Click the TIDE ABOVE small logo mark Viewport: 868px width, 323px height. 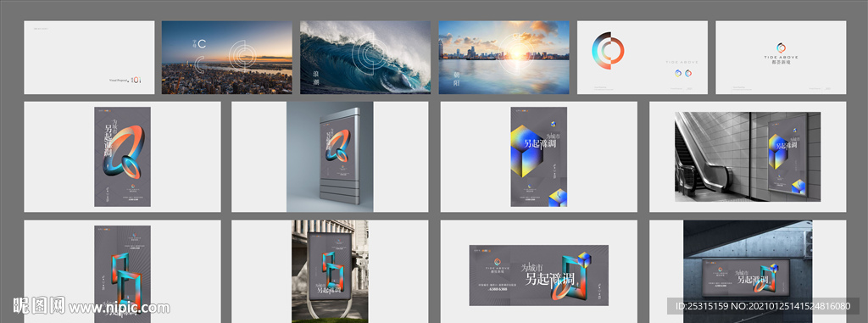pyautogui.click(x=781, y=47)
